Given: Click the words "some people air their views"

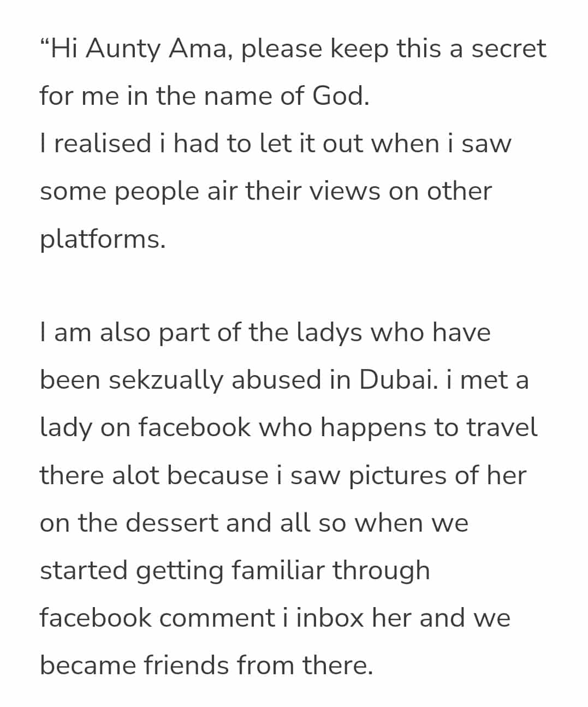Looking at the screenshot, I should (210, 192).
